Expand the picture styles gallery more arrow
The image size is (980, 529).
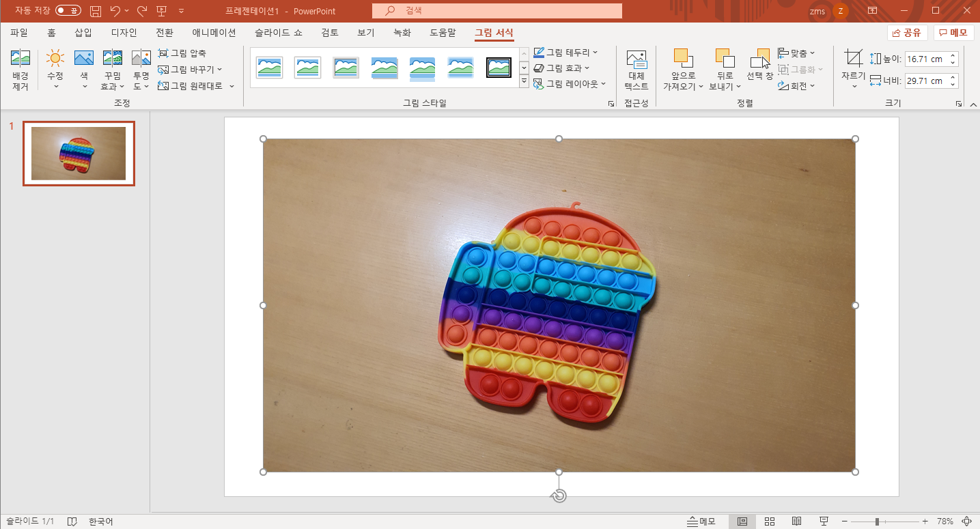point(524,82)
